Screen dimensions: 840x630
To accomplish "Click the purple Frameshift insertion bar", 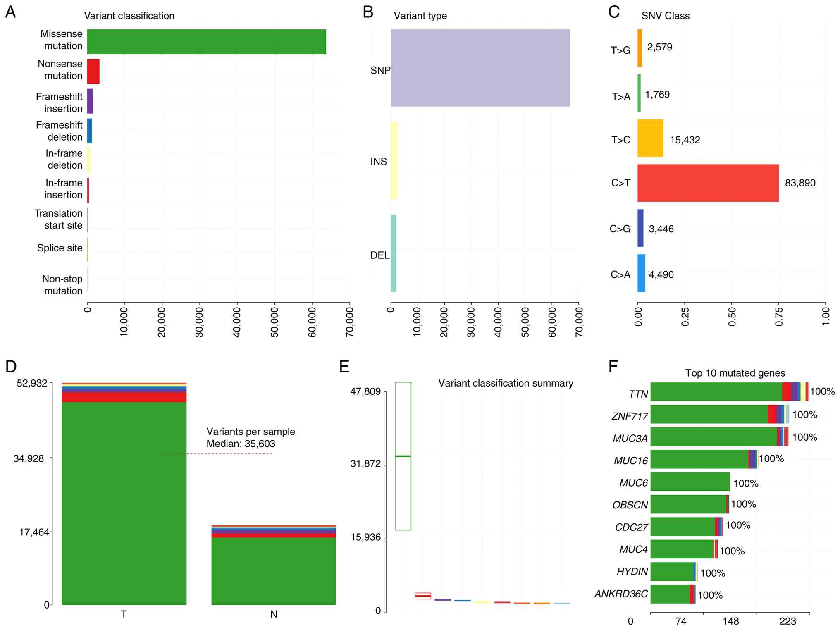I will [90, 101].
